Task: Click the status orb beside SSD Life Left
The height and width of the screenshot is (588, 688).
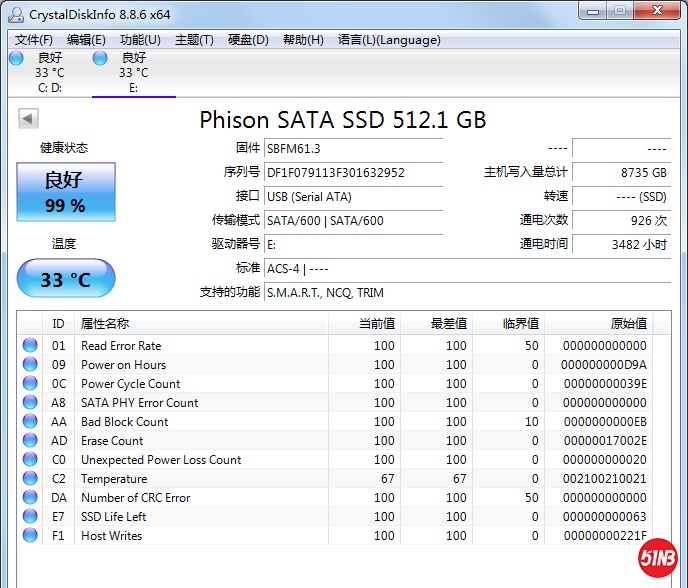Action: click(30, 517)
